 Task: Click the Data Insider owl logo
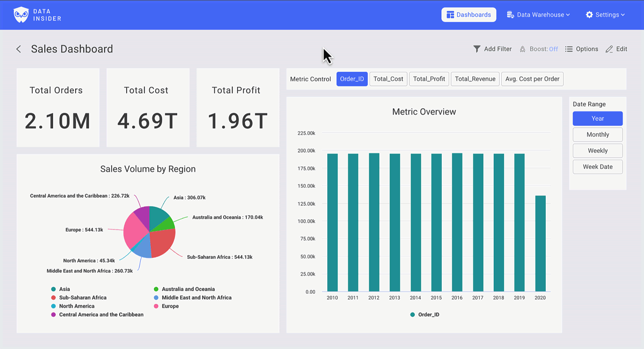[22, 14]
